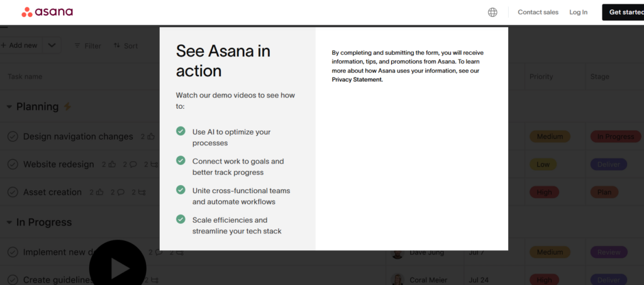Viewport: 644px width, 285px height.
Task: Click the Asana logo
Action: click(47, 12)
